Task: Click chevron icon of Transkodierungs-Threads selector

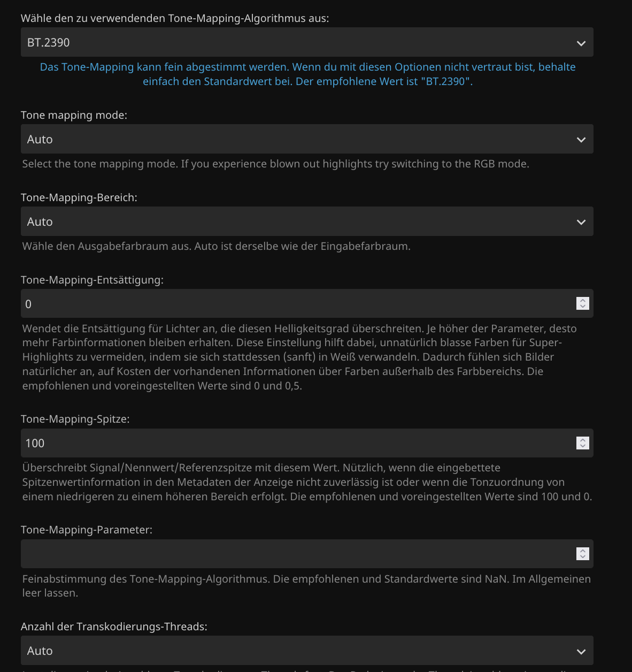Action: point(581,652)
